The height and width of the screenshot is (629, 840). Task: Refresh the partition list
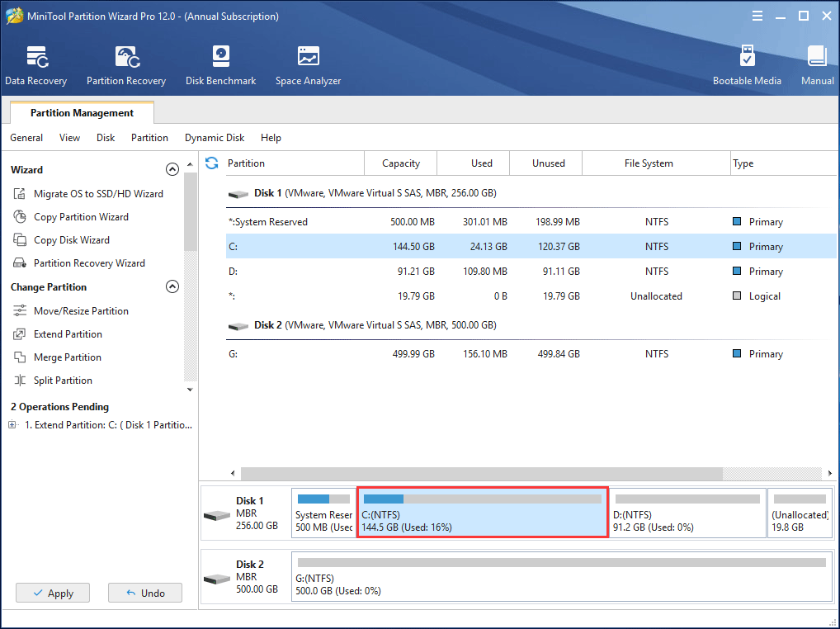(x=212, y=163)
